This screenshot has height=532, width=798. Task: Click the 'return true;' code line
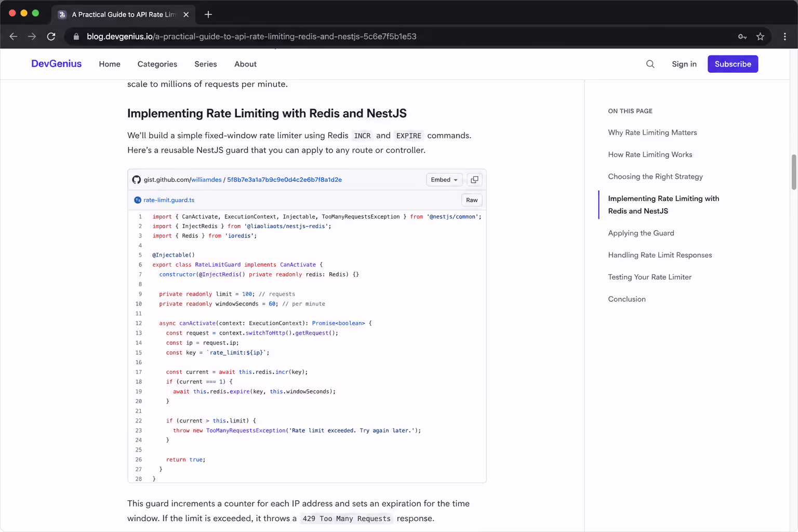pos(185,460)
